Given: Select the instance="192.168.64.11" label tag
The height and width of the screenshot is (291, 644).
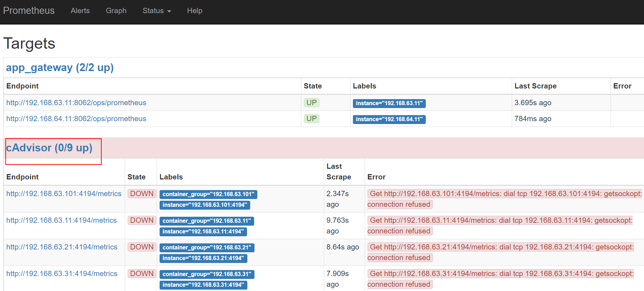Looking at the screenshot, I should coord(389,119).
